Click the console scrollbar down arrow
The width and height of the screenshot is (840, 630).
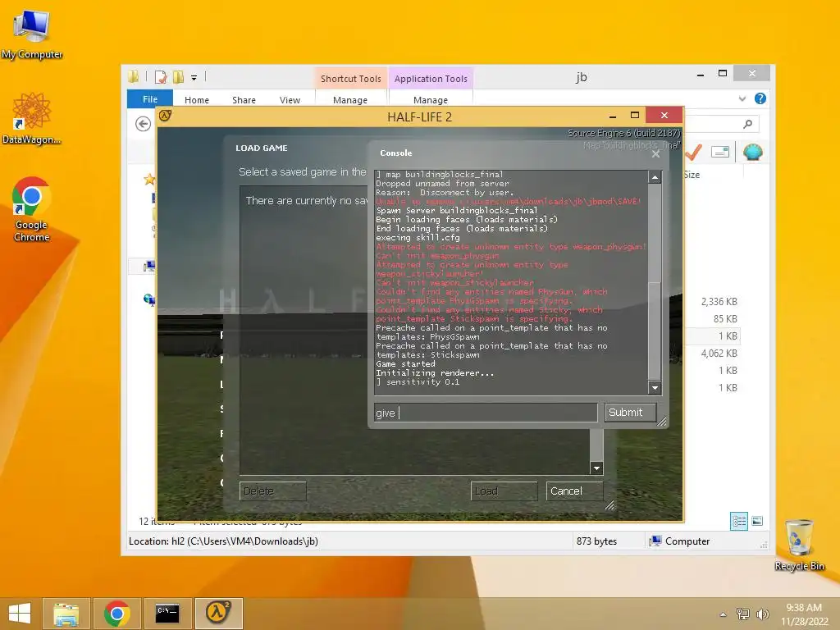click(x=655, y=387)
